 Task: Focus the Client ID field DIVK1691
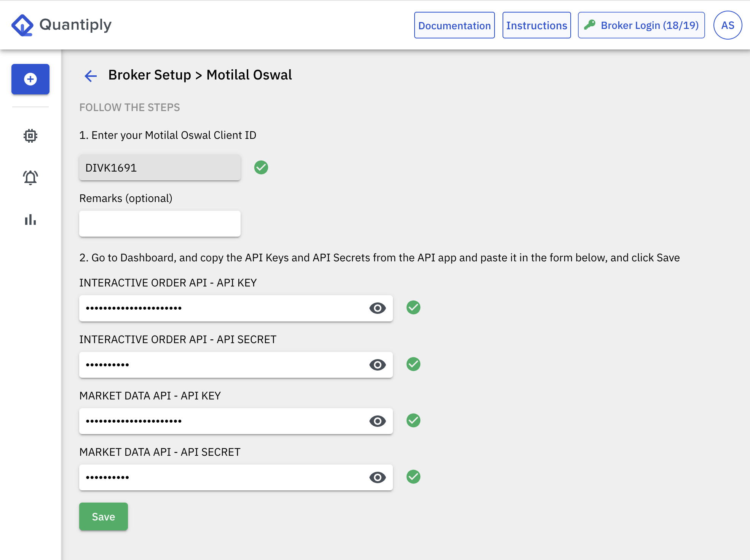(x=160, y=167)
